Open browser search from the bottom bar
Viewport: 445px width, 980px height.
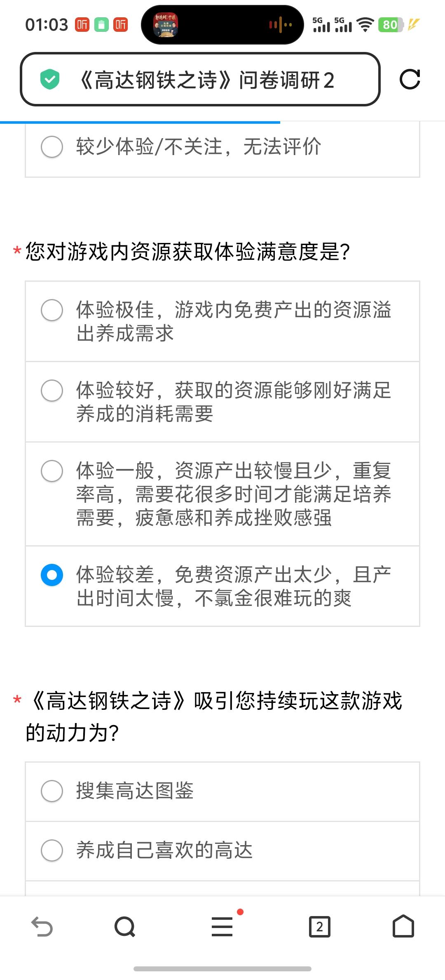pyautogui.click(x=125, y=927)
